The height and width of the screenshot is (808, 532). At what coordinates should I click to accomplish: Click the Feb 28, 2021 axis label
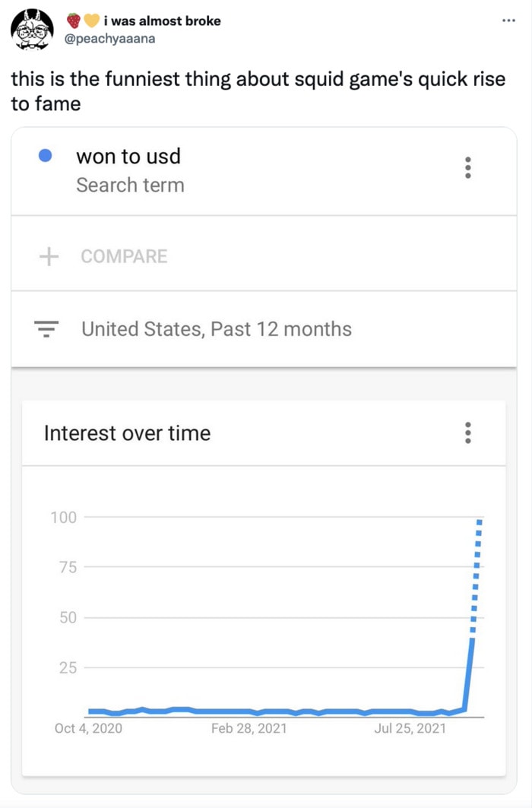click(x=249, y=728)
